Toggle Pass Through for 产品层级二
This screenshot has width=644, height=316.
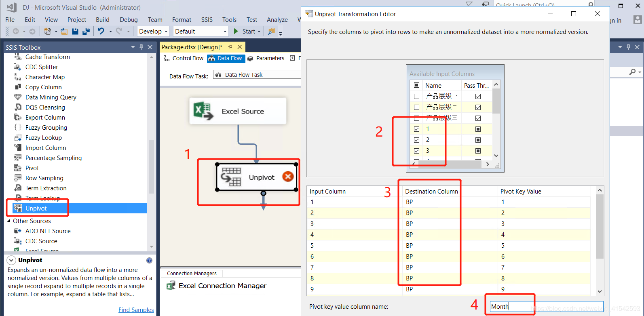coord(478,107)
